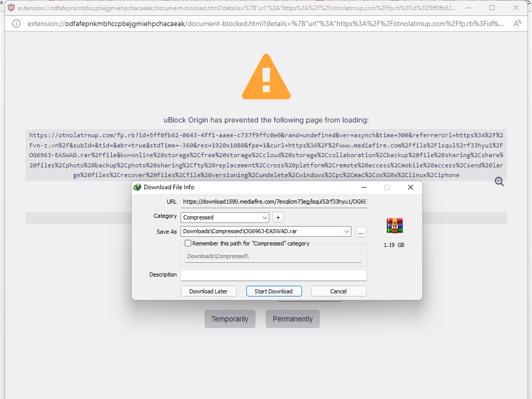Expand the Save As path dropdown
Viewport: 532px width, 399px height.
point(346,232)
